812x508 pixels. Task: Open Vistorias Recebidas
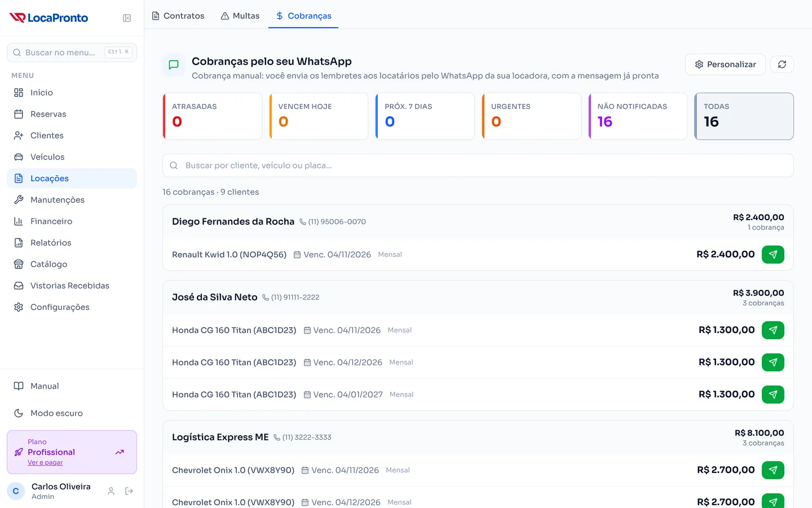tap(72, 286)
